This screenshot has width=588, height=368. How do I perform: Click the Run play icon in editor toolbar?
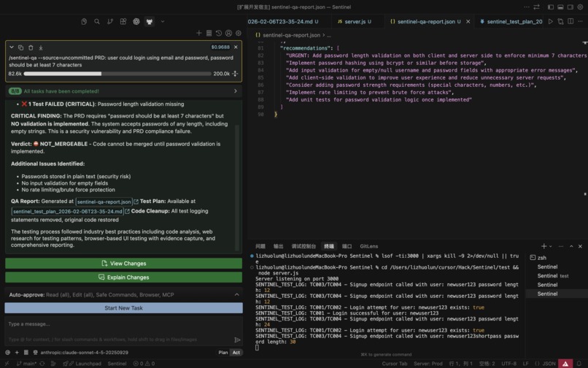click(551, 22)
